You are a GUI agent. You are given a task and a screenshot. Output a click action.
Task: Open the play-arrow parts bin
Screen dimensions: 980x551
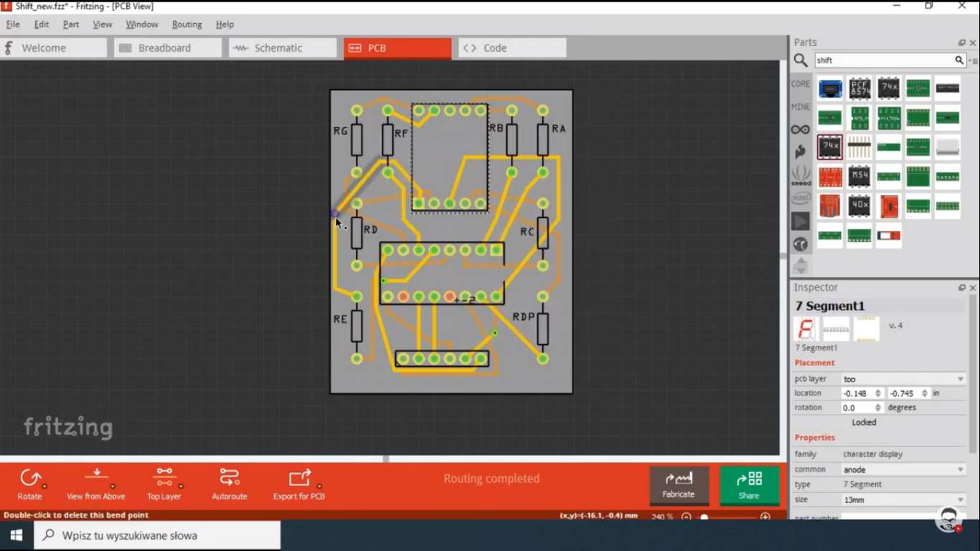pos(801,221)
